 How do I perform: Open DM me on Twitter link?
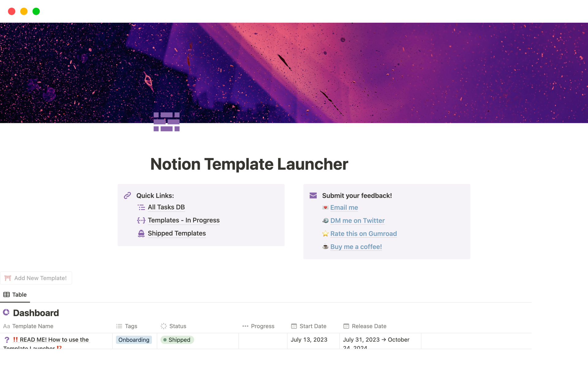[x=357, y=221]
